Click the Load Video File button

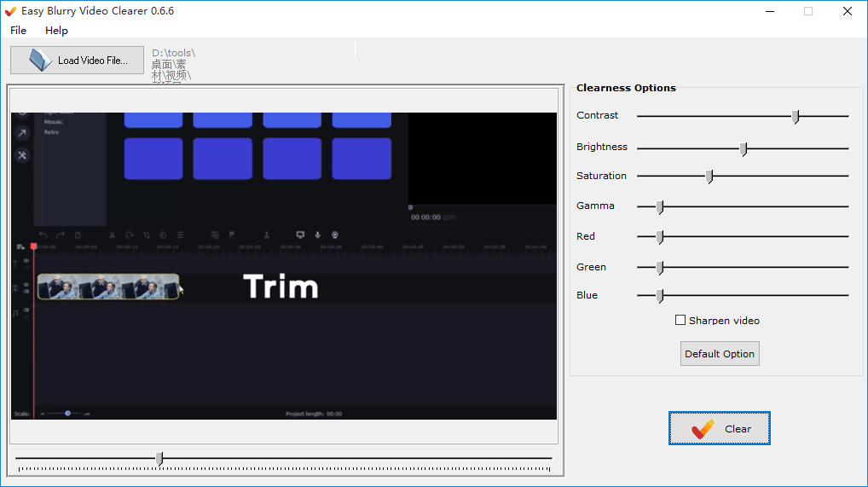tap(77, 61)
